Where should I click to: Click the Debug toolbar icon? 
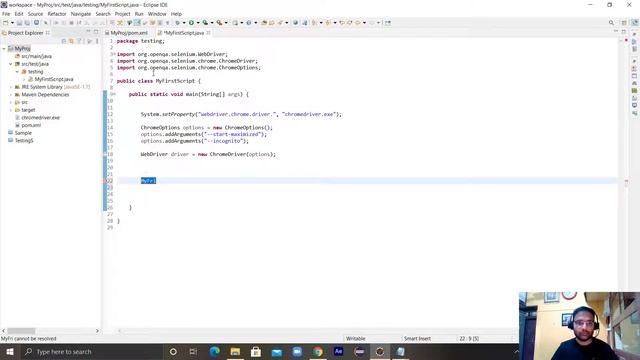pyautogui.click(x=178, y=23)
